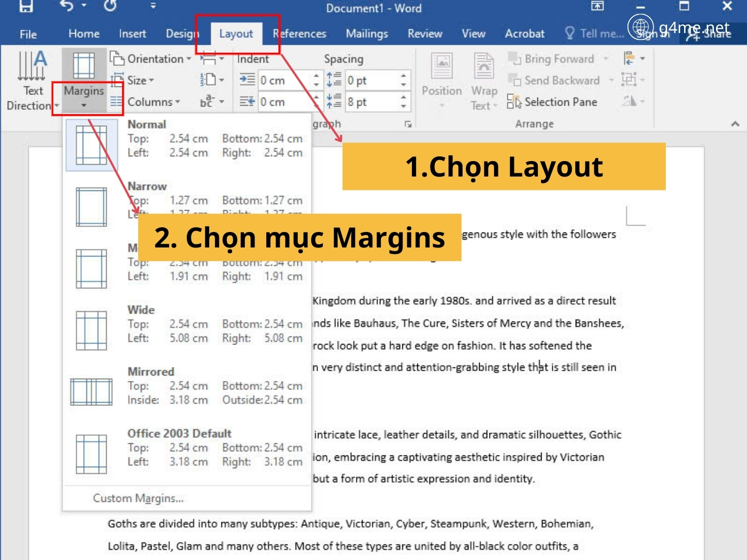
Task: Switch to the Home tab
Action: tap(84, 34)
